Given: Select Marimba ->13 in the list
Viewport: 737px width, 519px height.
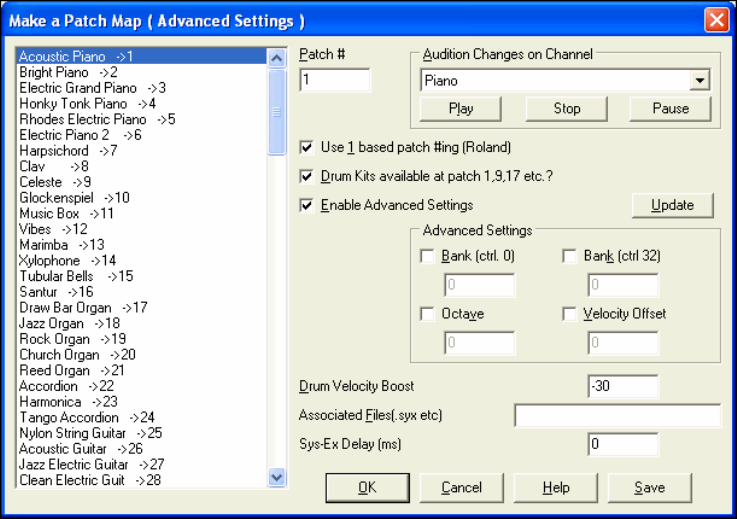Looking at the screenshot, I should click(x=141, y=245).
